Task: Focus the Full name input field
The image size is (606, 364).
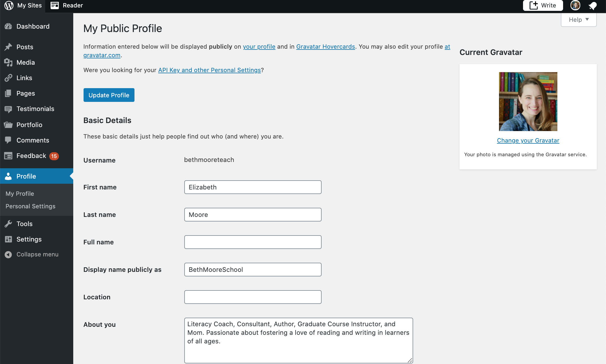Action: pos(253,242)
